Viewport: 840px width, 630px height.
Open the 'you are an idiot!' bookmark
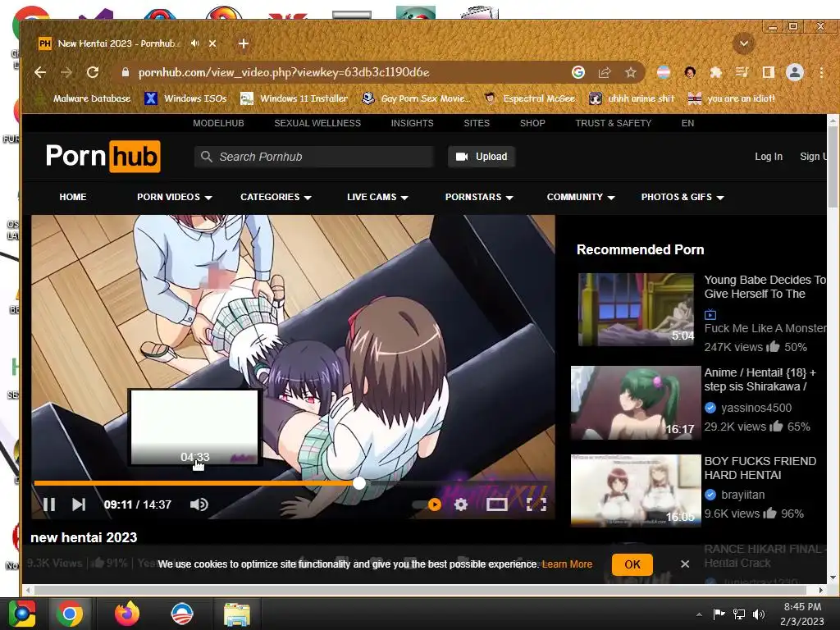[x=732, y=98]
